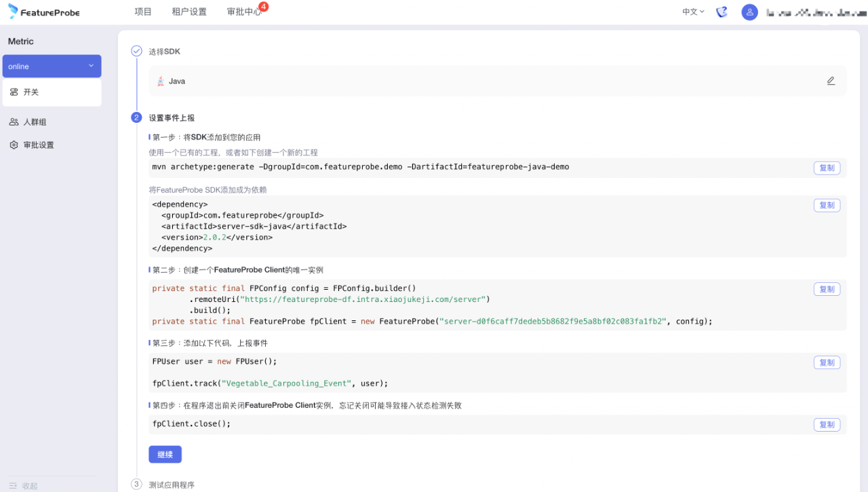The width and height of the screenshot is (868, 492).
Task: Click step 2 circle for 设置事件上报
Action: 136,117
